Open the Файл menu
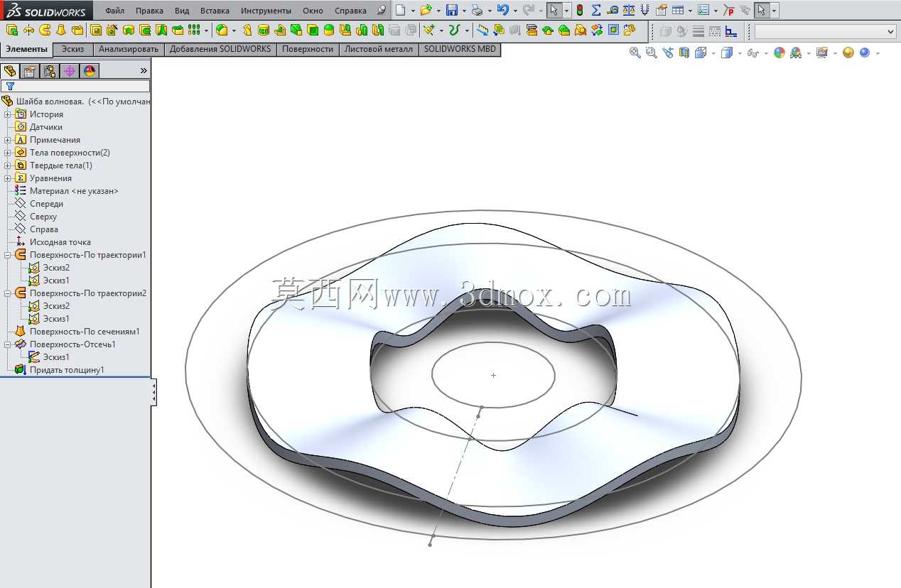The height and width of the screenshot is (588, 901). tap(114, 11)
